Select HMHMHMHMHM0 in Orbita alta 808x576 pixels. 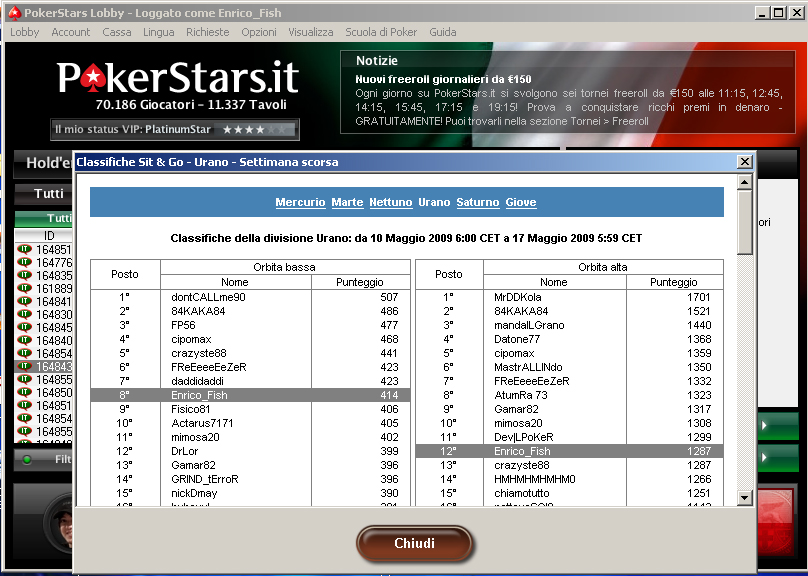[534, 479]
